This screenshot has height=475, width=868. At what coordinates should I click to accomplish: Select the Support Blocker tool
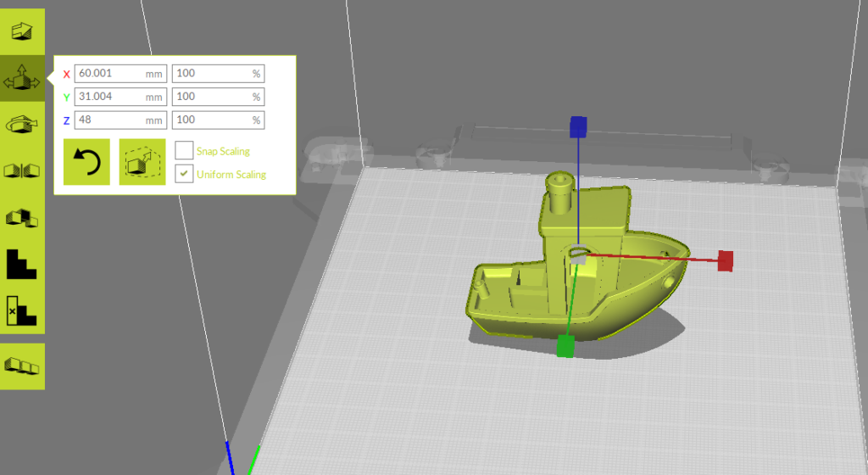(x=22, y=264)
